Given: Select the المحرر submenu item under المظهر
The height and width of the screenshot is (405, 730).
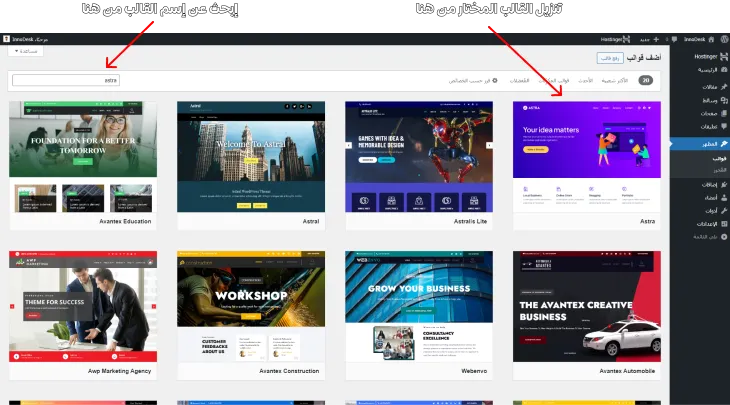Looking at the screenshot, I should point(720,170).
